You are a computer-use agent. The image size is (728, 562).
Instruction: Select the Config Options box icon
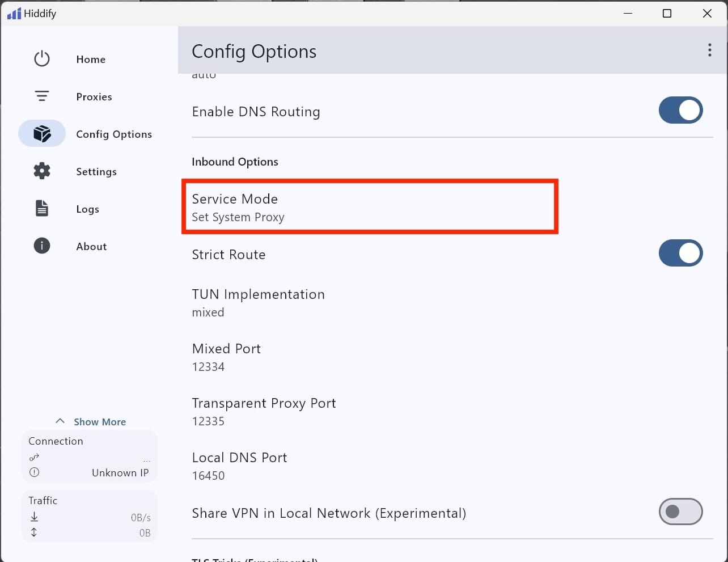[x=42, y=134]
